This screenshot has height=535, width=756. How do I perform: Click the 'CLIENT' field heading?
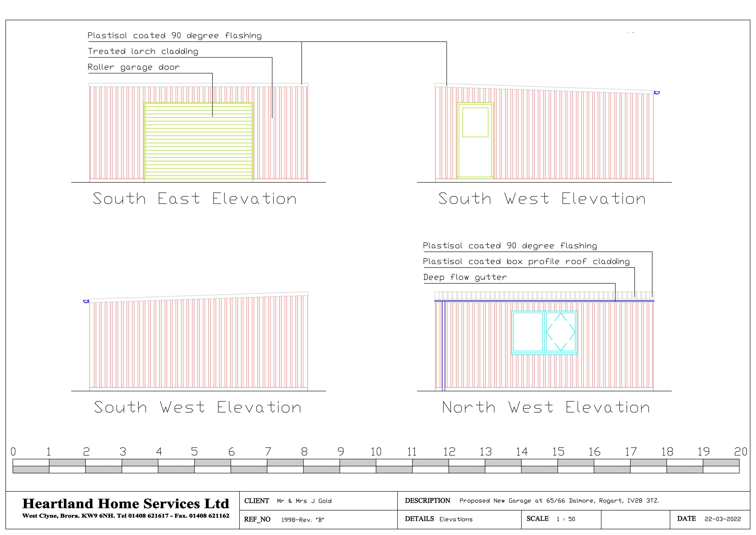257,501
